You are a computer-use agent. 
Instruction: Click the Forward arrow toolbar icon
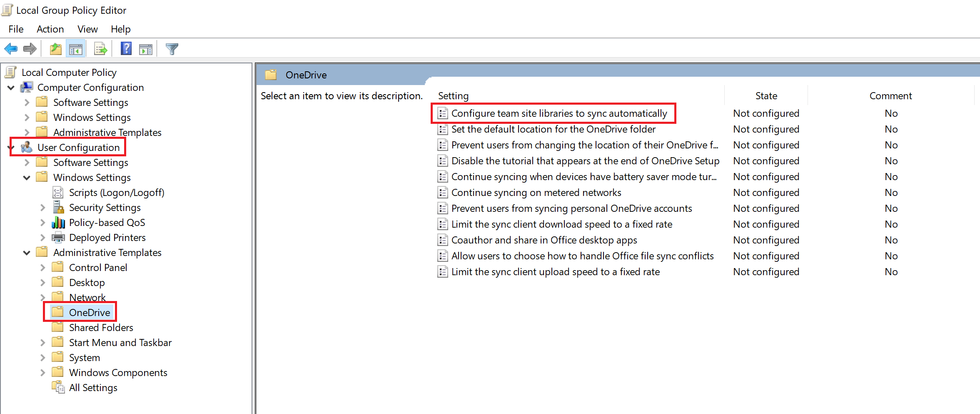click(x=30, y=49)
